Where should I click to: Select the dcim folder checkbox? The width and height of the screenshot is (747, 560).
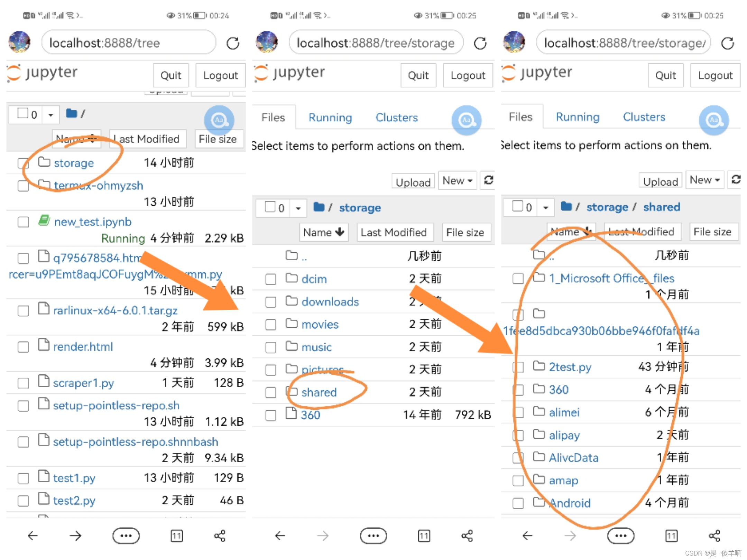(270, 279)
